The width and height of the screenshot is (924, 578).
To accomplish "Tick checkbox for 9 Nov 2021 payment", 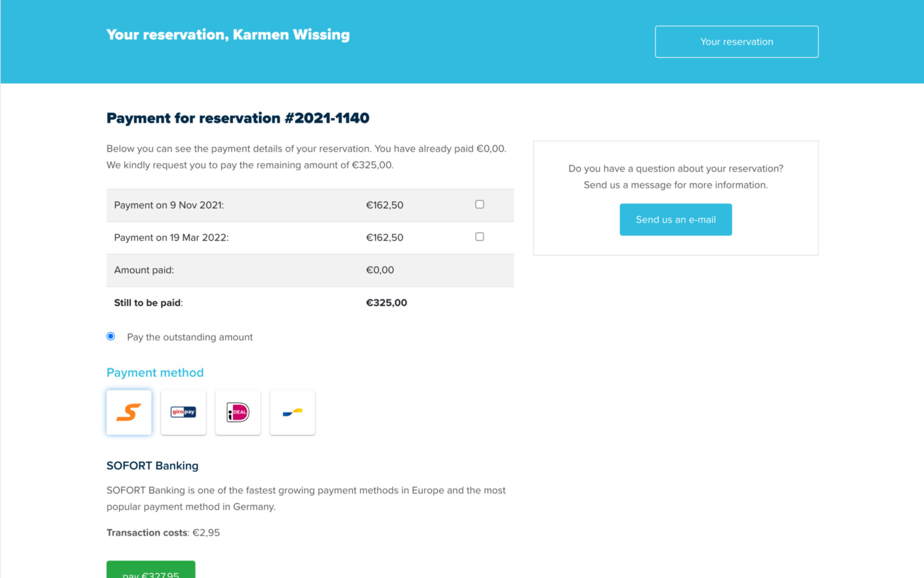I will tap(480, 205).
